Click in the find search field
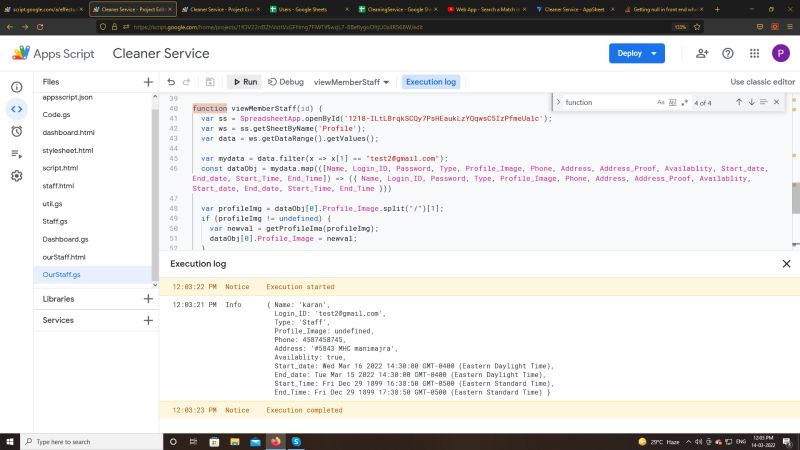 click(608, 103)
